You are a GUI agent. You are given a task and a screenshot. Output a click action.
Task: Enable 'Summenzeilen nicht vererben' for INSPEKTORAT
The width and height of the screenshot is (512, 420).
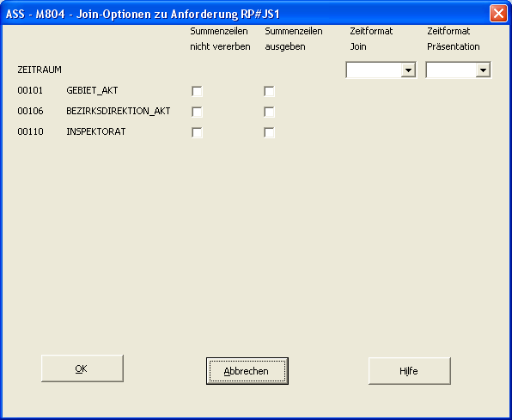pos(197,132)
